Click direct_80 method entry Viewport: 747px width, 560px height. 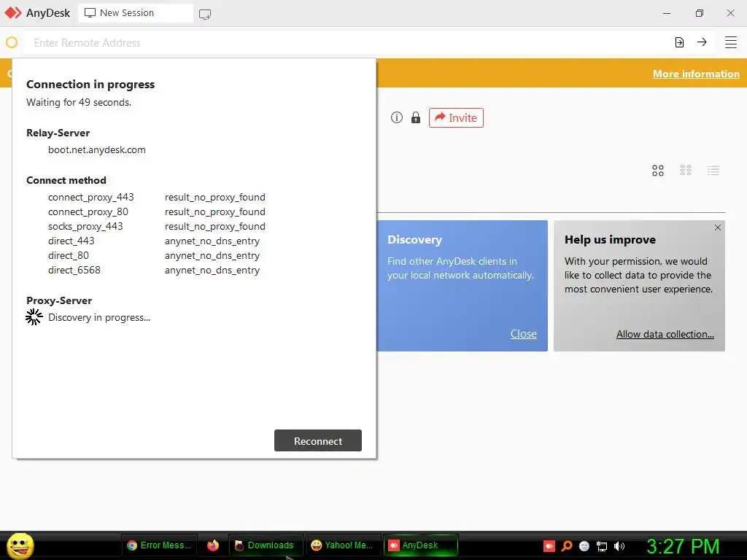coord(68,256)
